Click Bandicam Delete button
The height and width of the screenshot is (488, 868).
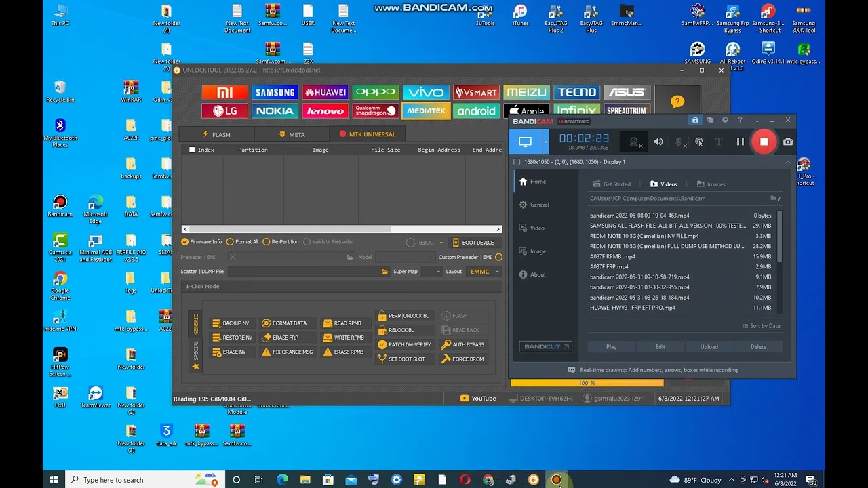coord(758,346)
